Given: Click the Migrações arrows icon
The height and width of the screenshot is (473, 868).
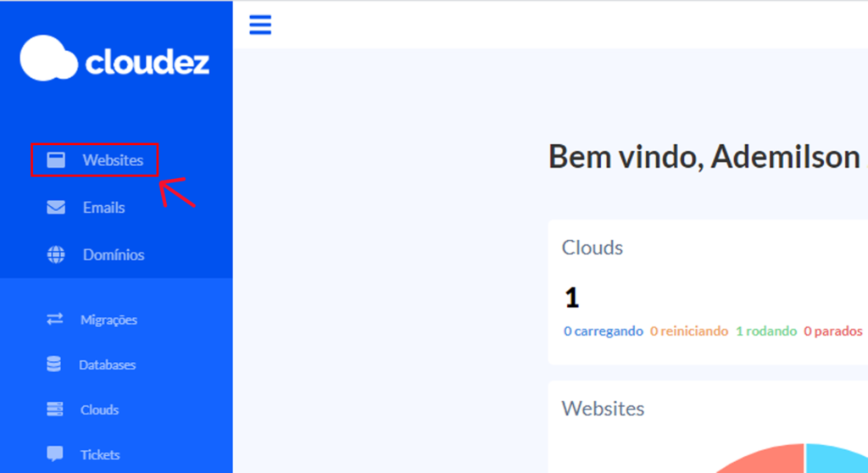Looking at the screenshot, I should [x=55, y=320].
